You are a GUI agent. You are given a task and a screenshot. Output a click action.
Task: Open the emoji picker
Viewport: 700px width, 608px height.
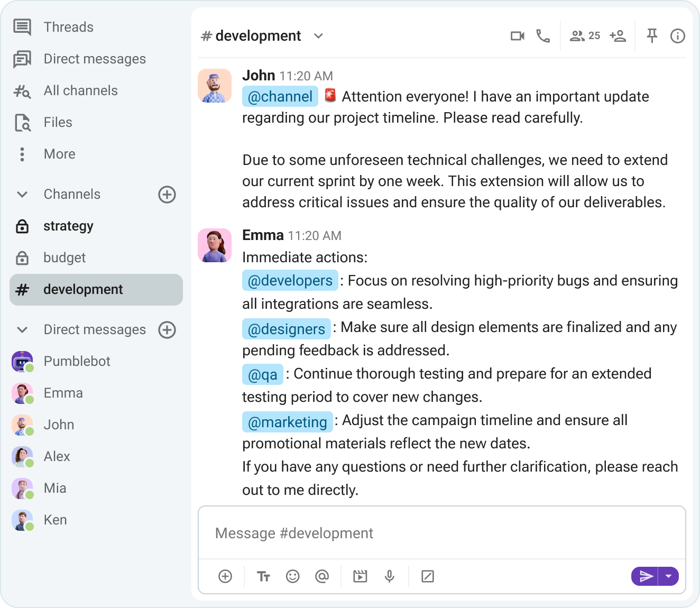pos(293,576)
